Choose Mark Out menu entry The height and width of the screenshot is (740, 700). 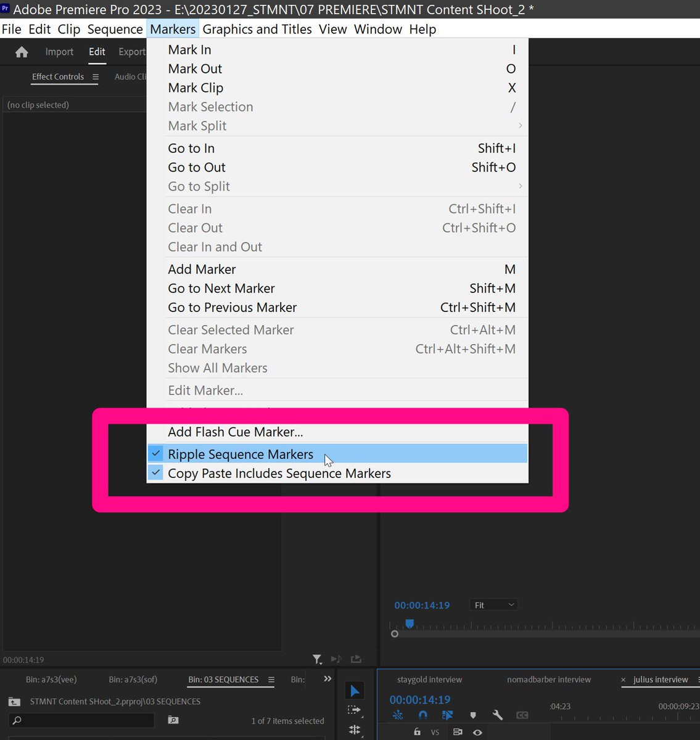point(337,69)
